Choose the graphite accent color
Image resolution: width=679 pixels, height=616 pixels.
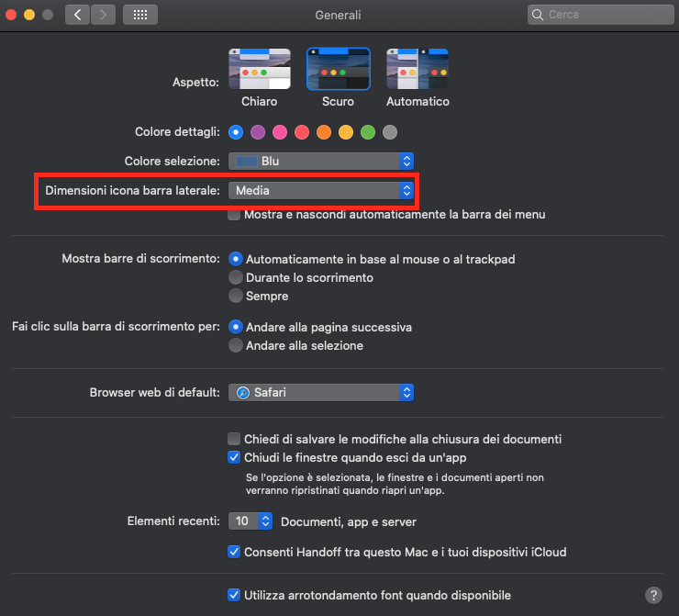click(x=390, y=132)
